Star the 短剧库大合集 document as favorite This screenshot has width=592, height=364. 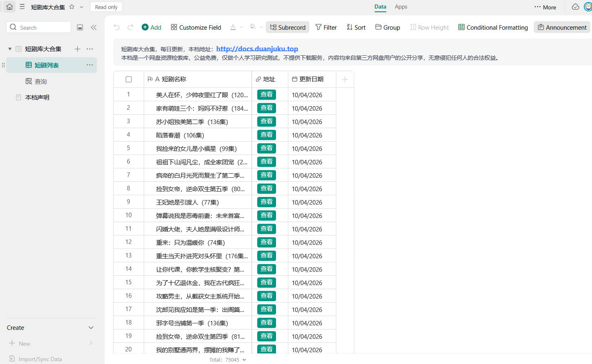[x=72, y=7]
